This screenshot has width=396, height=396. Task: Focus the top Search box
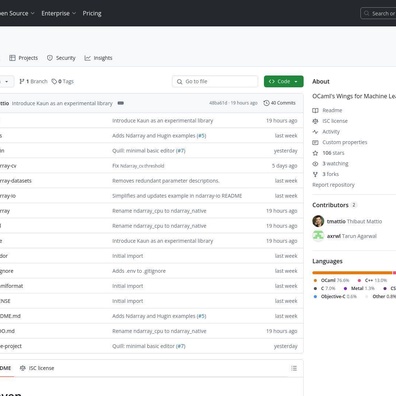pos(378,13)
